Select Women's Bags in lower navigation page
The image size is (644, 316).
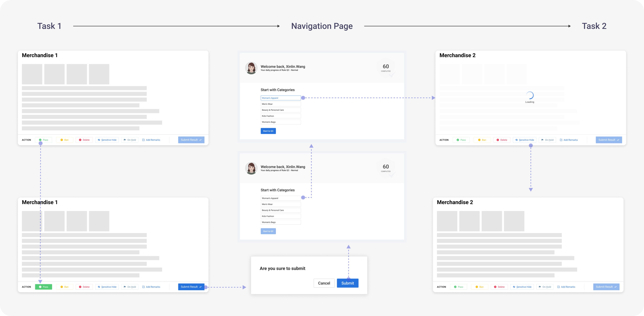point(281,222)
